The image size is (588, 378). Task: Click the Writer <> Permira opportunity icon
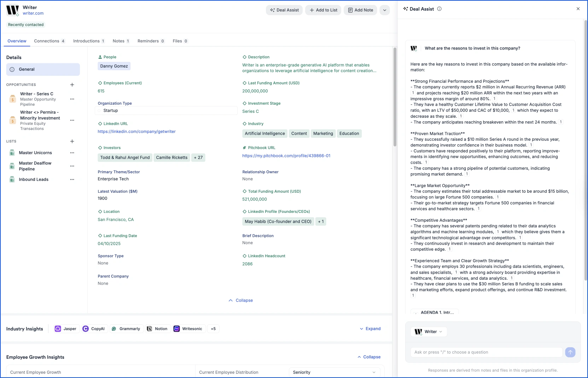pyautogui.click(x=13, y=120)
